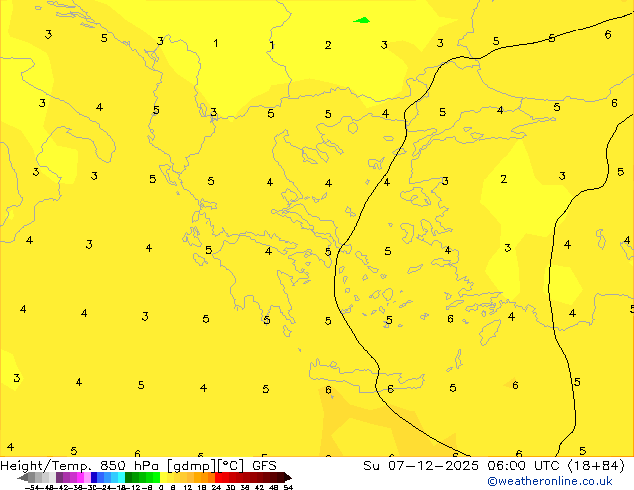
Task: Click the "[°C]" unit label
Action: pos(229,465)
